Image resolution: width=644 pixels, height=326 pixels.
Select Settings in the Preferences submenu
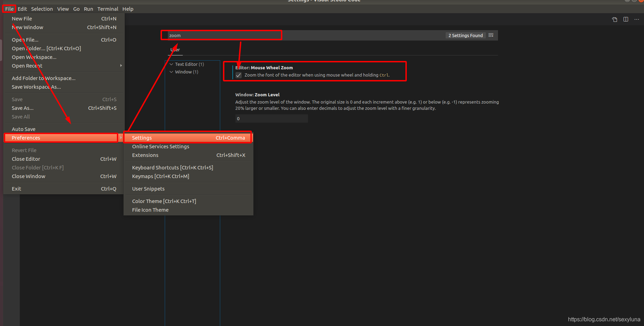[188, 138]
